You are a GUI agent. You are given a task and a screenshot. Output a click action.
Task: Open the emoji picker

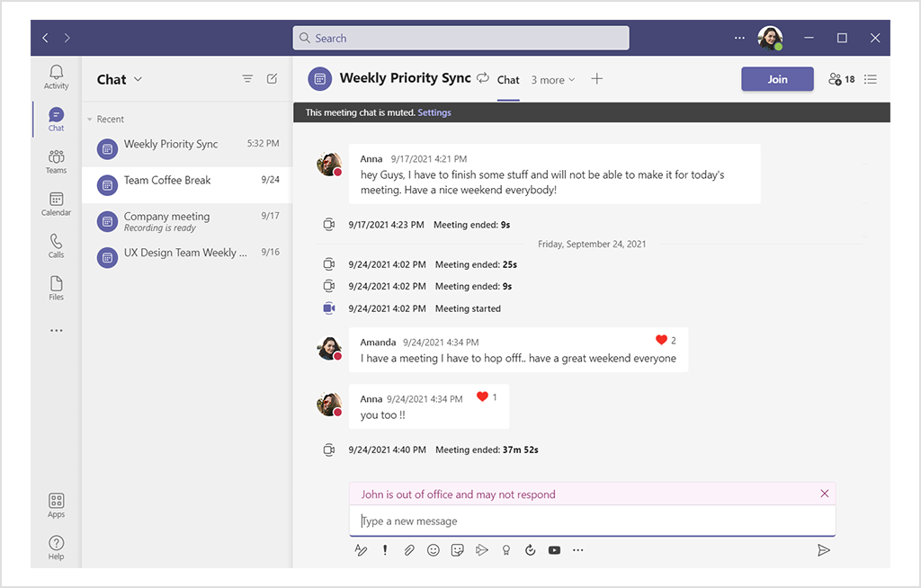[x=433, y=549]
